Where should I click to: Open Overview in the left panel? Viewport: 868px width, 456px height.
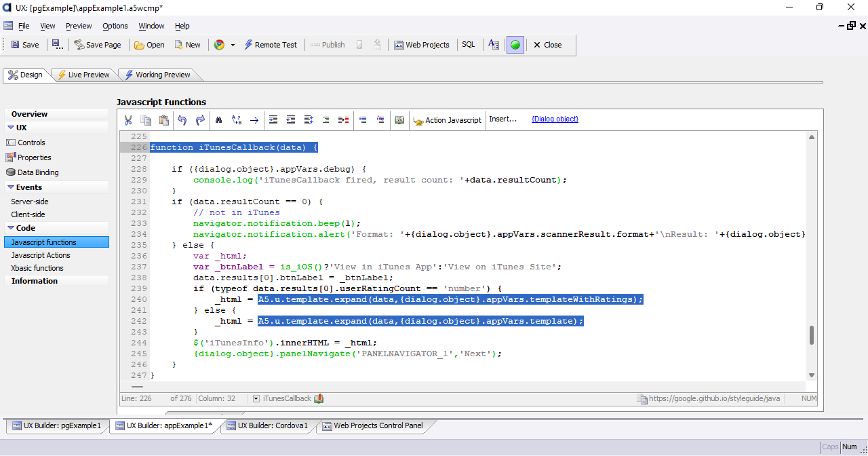click(x=56, y=114)
